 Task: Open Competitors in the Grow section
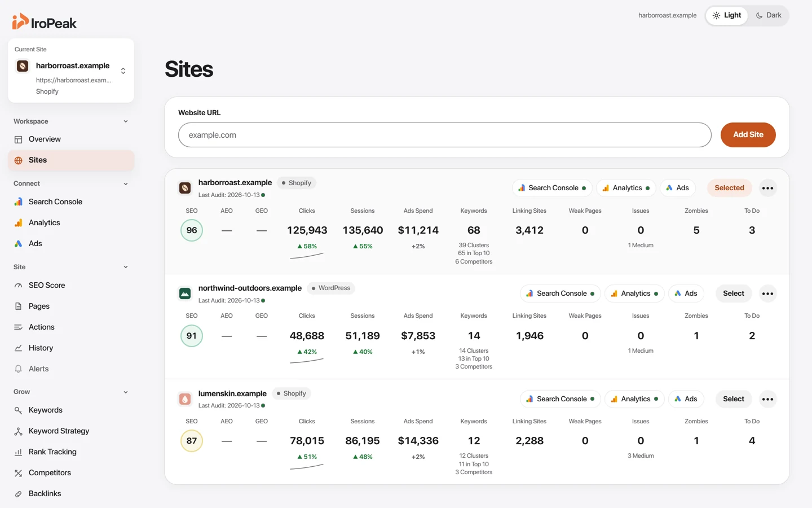click(71, 472)
